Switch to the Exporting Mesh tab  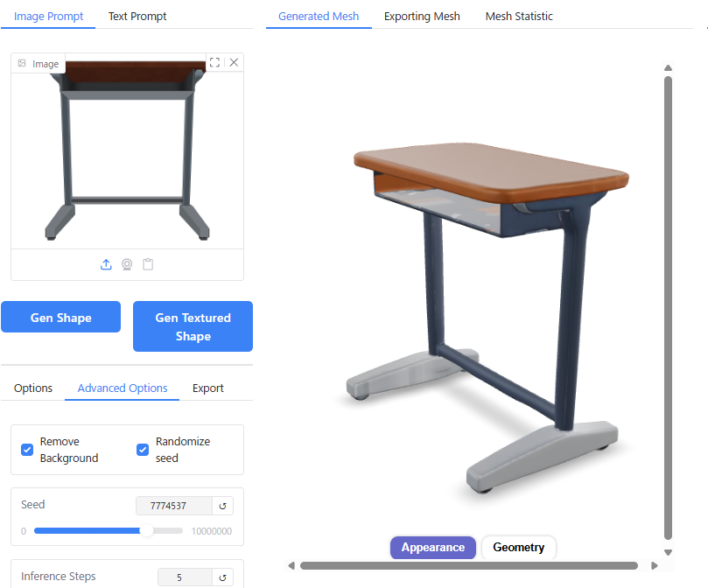[x=422, y=17]
